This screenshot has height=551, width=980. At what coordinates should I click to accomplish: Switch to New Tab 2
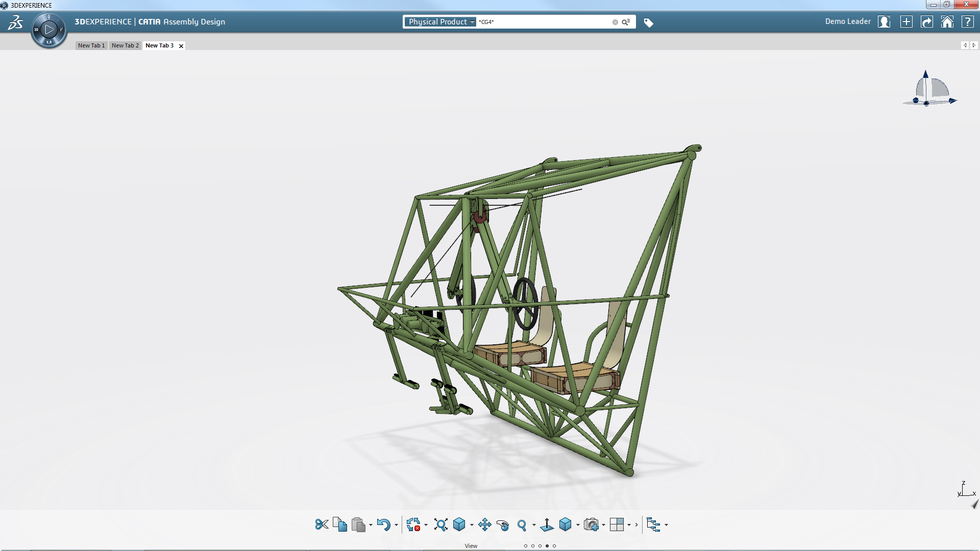(x=125, y=45)
